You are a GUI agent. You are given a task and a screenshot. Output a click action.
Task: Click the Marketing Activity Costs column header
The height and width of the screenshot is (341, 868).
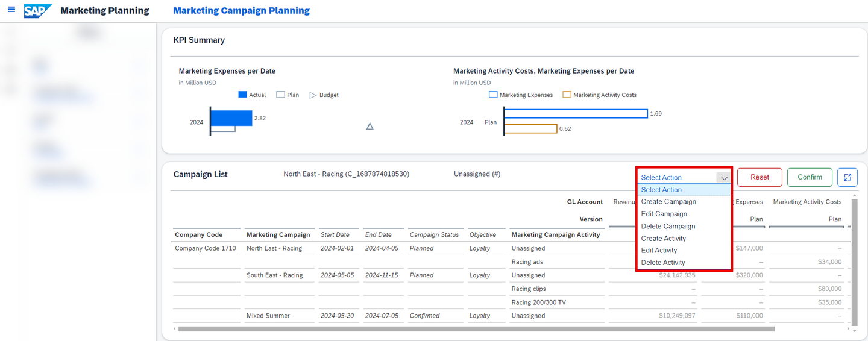tap(807, 202)
